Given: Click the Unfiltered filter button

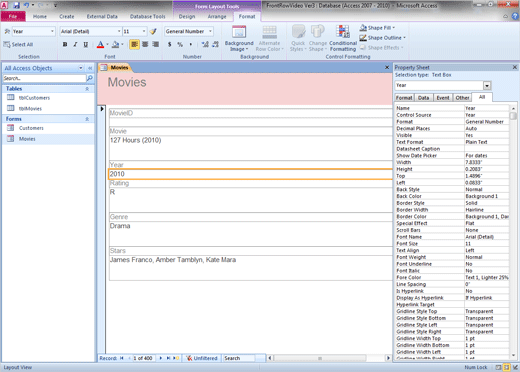Looking at the screenshot, I should point(202,358).
